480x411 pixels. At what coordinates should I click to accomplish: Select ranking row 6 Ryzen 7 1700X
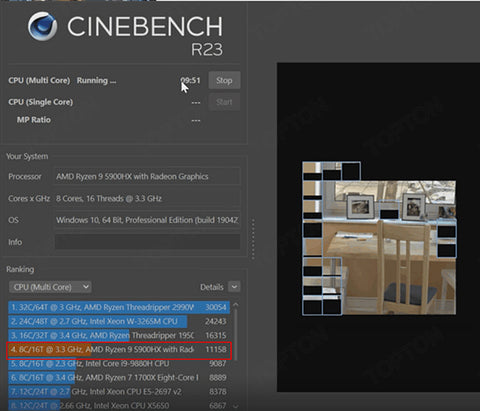tap(119, 378)
